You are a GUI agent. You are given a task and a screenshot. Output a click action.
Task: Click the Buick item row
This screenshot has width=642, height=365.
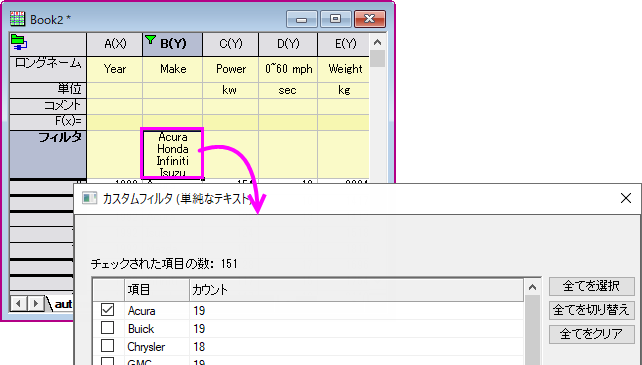(308, 329)
